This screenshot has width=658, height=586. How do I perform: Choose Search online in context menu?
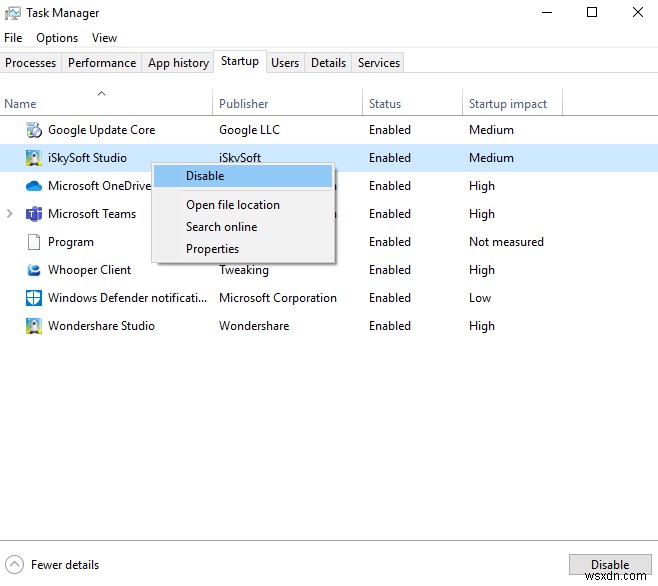(243, 227)
